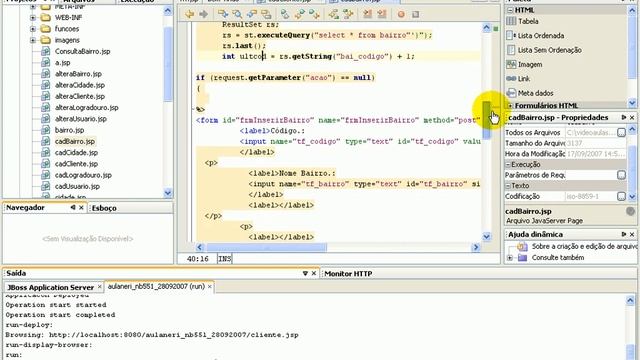Select ConsultaBairro.jsp in the project tree
The width and height of the screenshot is (640, 360).
[x=82, y=51]
